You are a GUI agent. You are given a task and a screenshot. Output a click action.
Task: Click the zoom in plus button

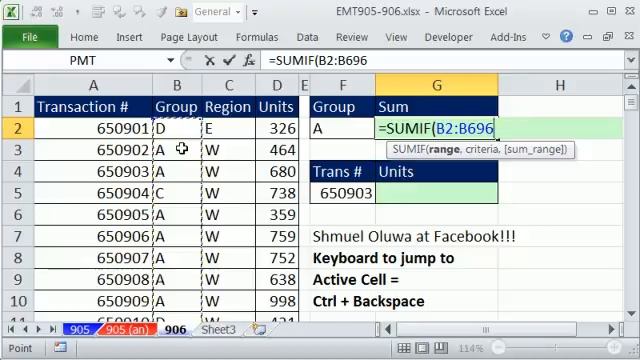click(613, 348)
